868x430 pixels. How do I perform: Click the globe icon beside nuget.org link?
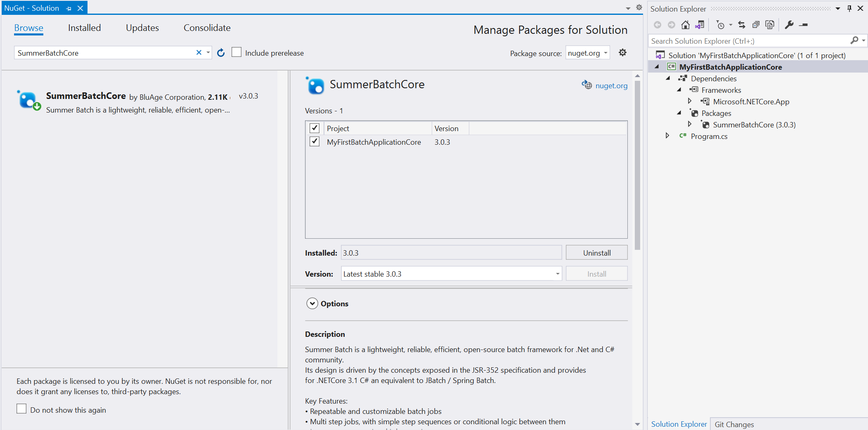(x=587, y=85)
